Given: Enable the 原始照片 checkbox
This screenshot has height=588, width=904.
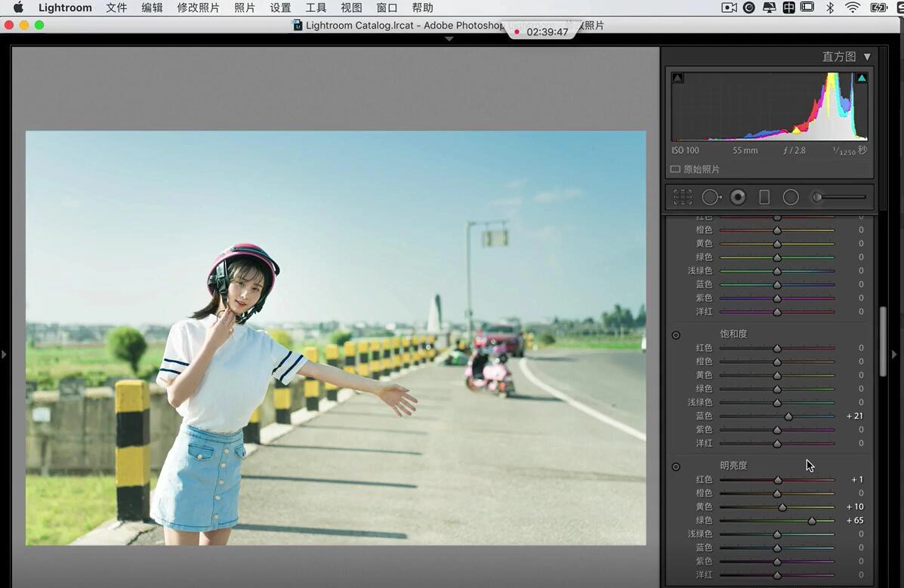Looking at the screenshot, I should coord(675,169).
